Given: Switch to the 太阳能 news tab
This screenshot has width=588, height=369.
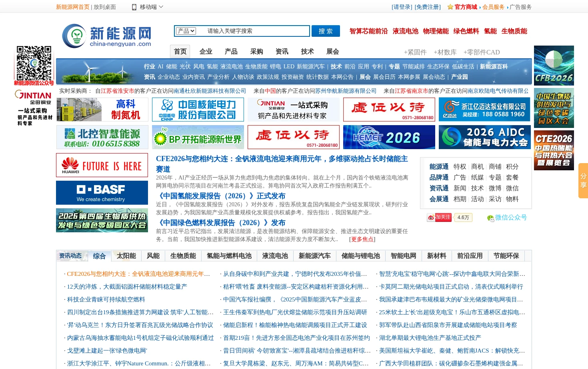Looking at the screenshot, I should 126,256.
